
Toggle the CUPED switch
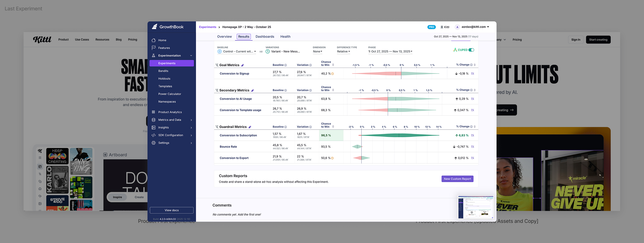471,50
